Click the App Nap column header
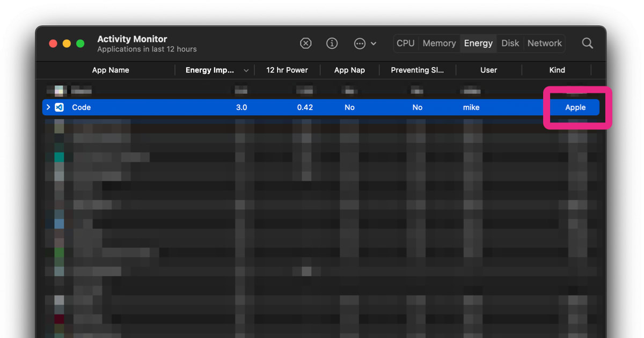The image size is (644, 338). (x=349, y=70)
